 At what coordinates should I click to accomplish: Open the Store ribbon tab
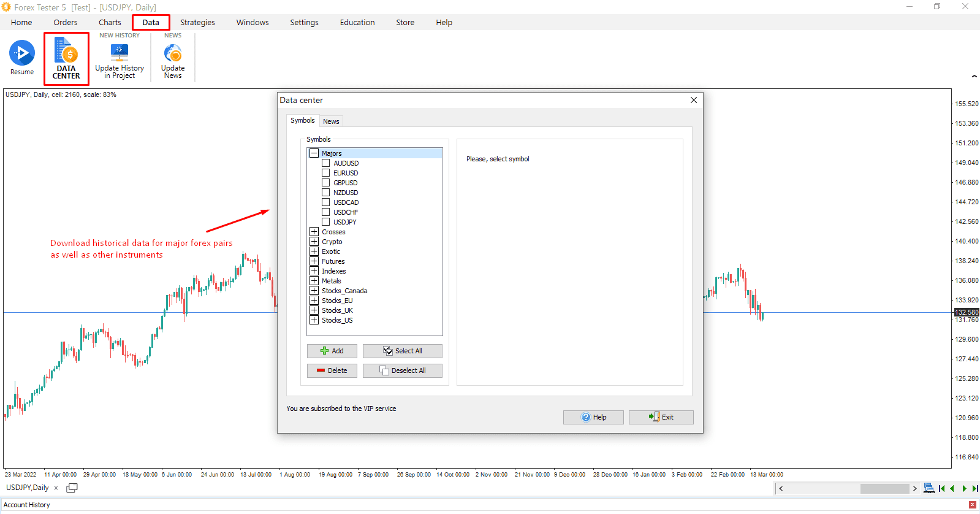pyautogui.click(x=405, y=23)
